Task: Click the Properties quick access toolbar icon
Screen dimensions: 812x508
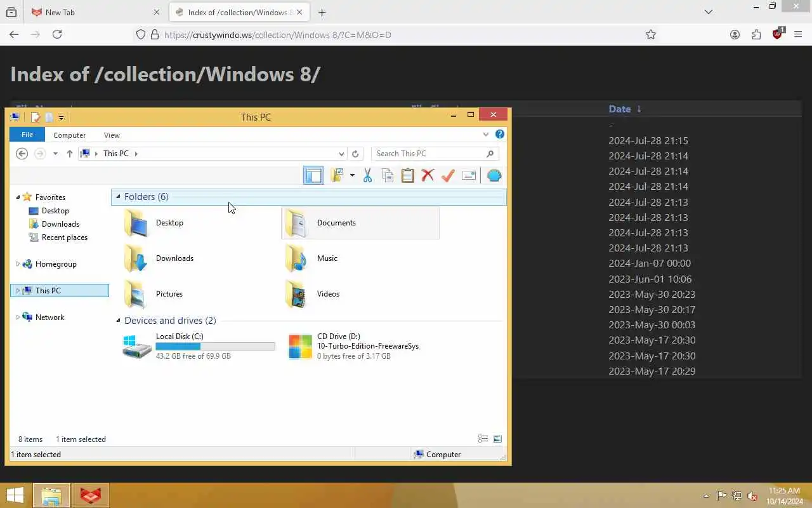Action: [x=36, y=117]
